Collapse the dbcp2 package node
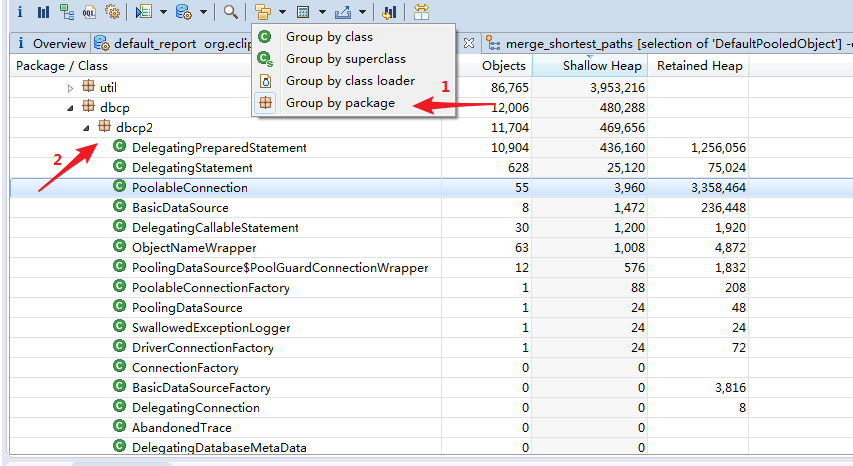853x466 pixels. (86, 128)
